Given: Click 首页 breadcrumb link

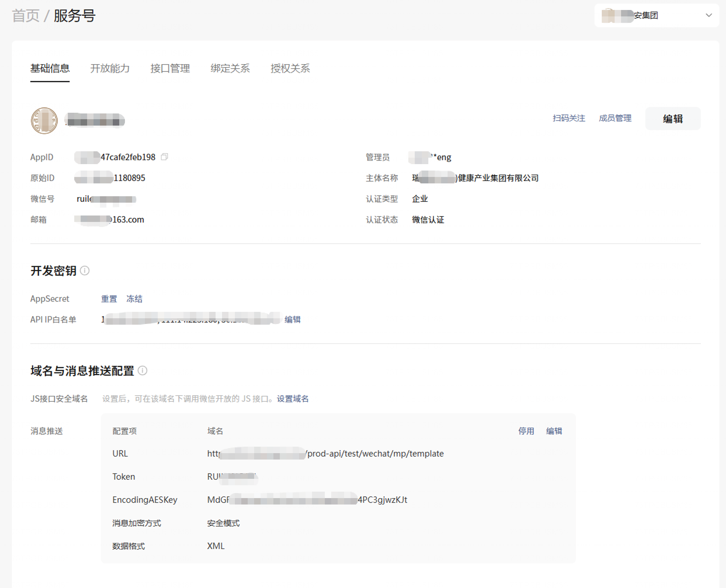Looking at the screenshot, I should point(25,16).
